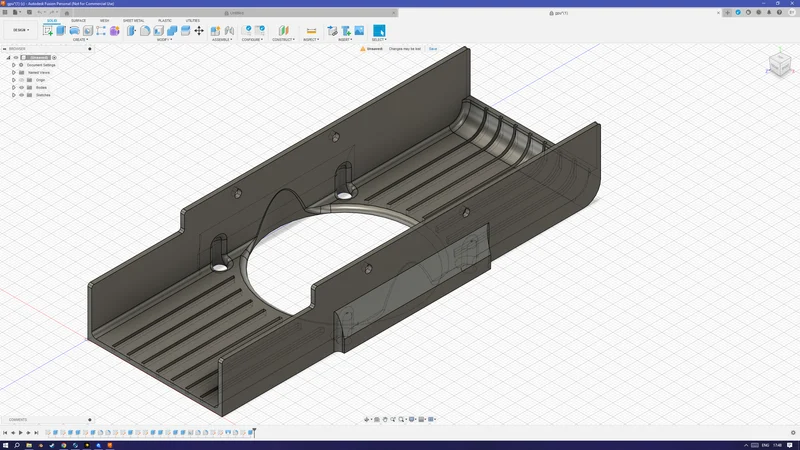This screenshot has height=450, width=800.
Task: Choose the Revolve tool in Create group
Action: click(x=74, y=31)
